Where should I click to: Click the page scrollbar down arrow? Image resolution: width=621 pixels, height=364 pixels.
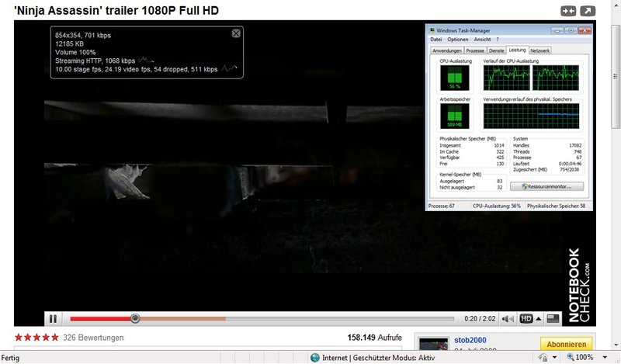616,345
